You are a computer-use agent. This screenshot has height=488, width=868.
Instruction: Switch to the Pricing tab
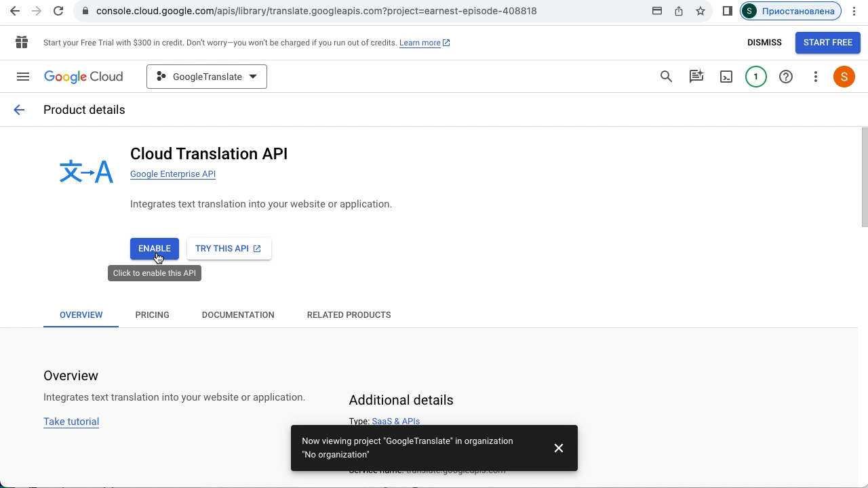tap(152, 314)
